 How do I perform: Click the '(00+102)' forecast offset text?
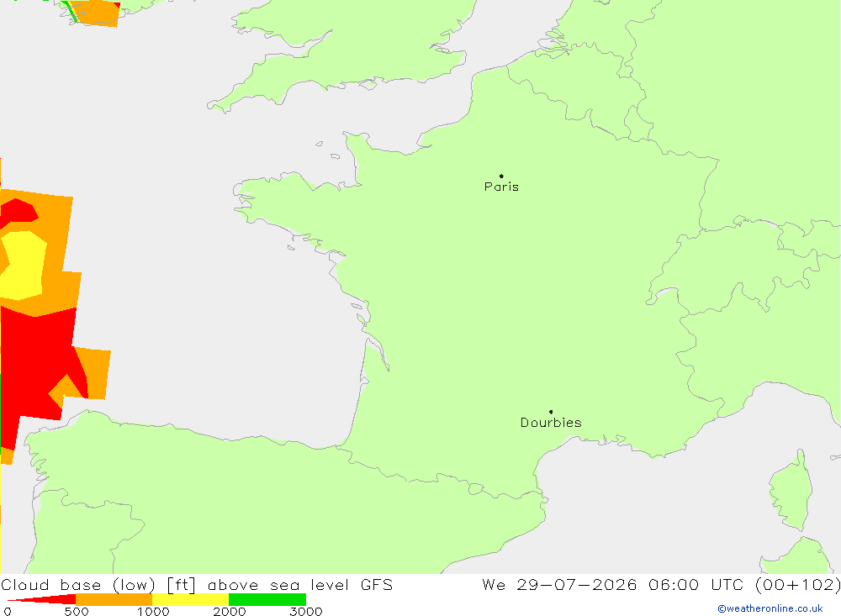[797, 584]
